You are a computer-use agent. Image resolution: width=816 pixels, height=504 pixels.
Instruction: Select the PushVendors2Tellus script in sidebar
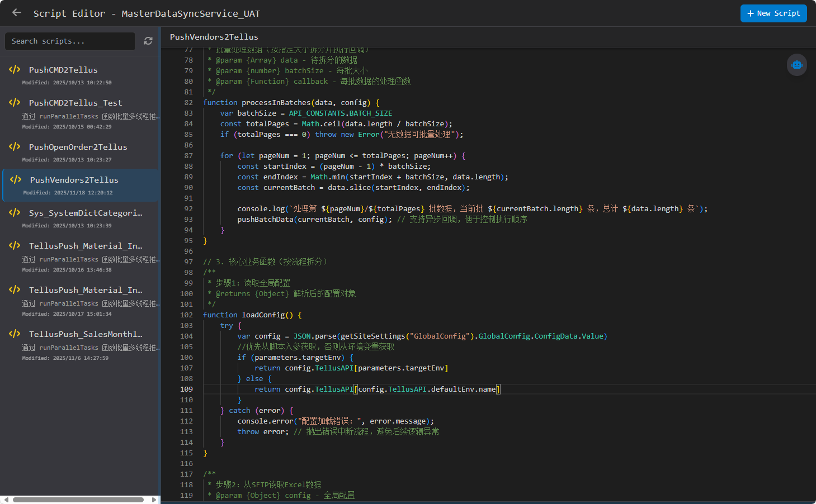point(74,180)
